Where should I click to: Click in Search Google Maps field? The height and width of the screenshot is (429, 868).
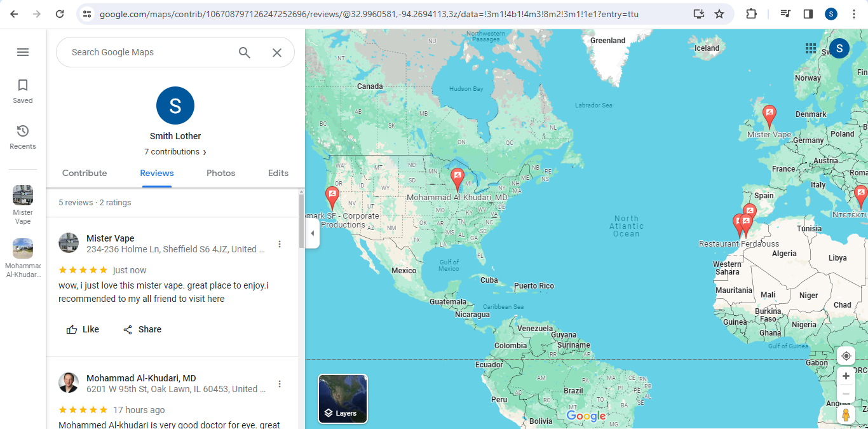point(149,52)
